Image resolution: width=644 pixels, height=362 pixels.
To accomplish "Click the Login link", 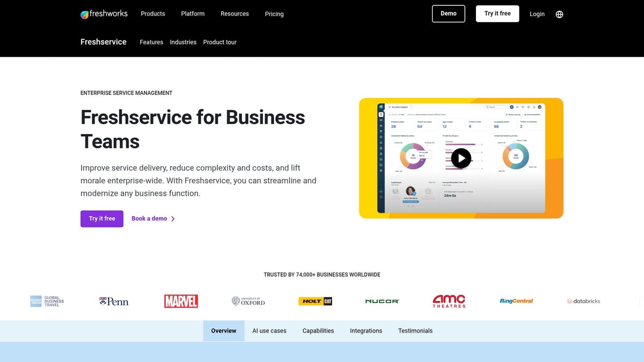I will [x=537, y=14].
